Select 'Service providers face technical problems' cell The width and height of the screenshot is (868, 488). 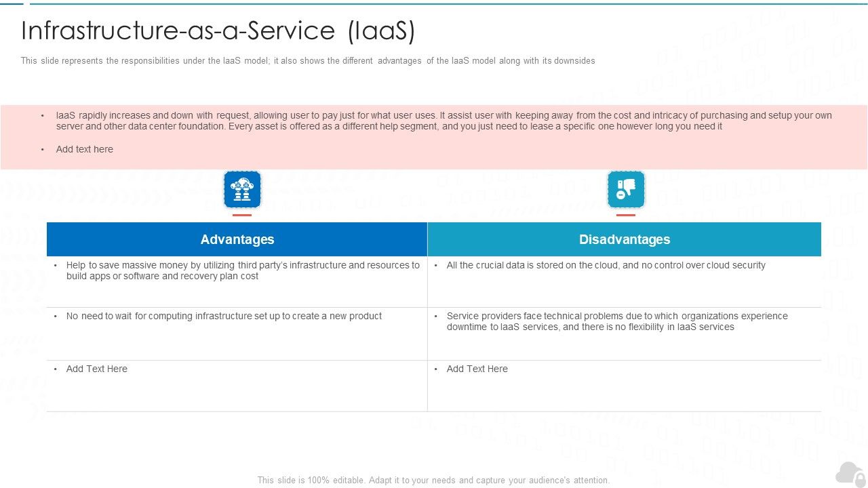tap(625, 334)
